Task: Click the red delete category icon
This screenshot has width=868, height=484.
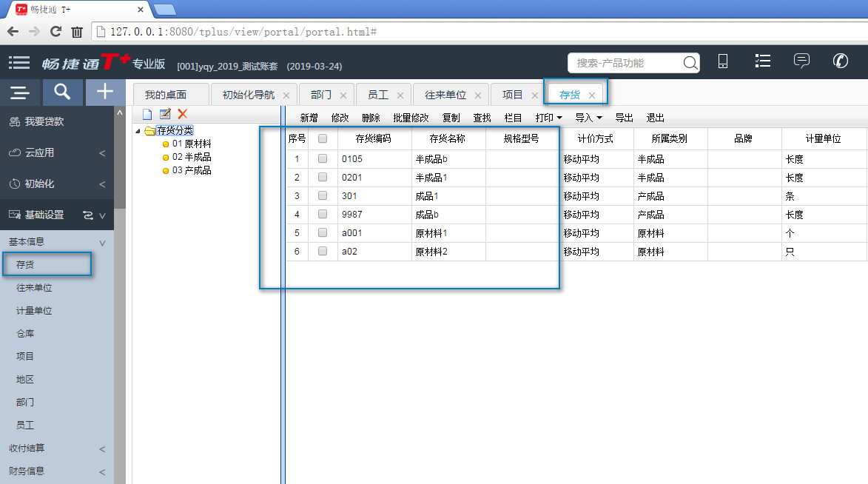Action: tap(183, 114)
